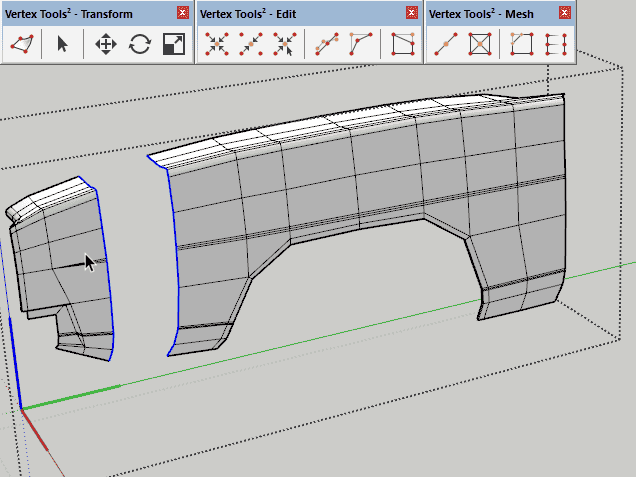Click the Make vertices planar/corner icon
The width and height of the screenshot is (636, 477).
[361, 44]
